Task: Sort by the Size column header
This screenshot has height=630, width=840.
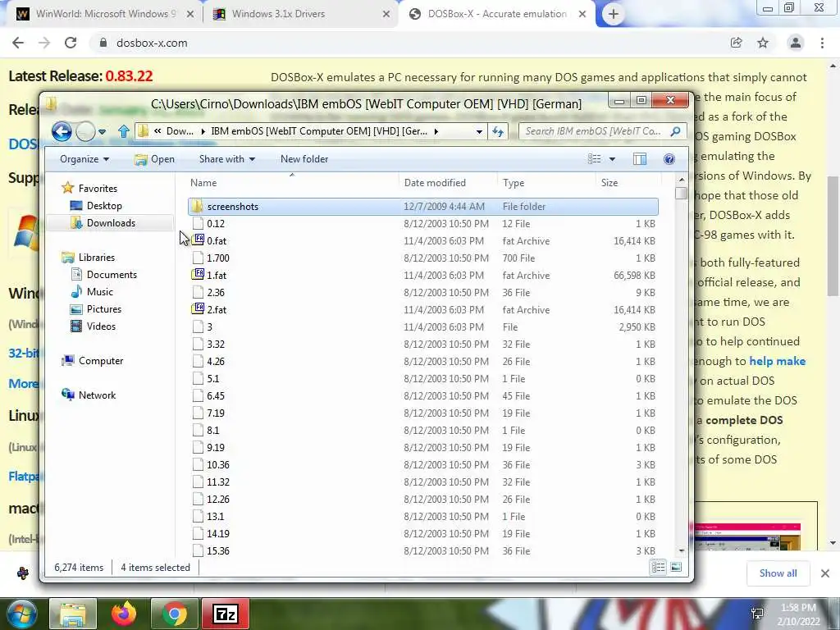Action: 628,183
